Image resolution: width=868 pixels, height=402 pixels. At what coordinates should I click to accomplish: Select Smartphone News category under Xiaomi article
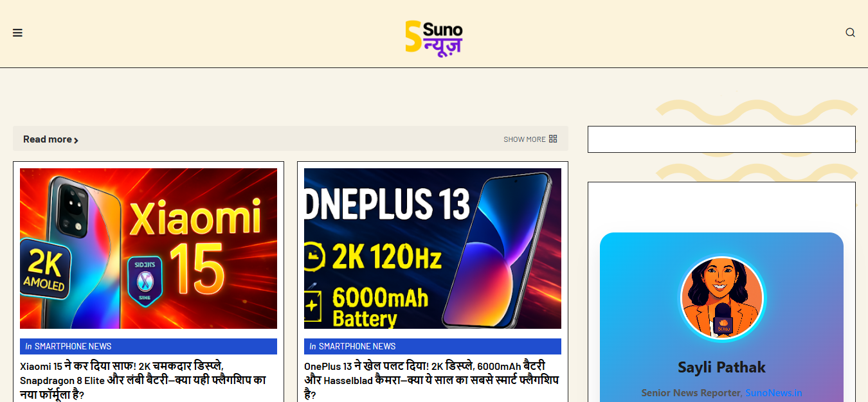tap(73, 346)
